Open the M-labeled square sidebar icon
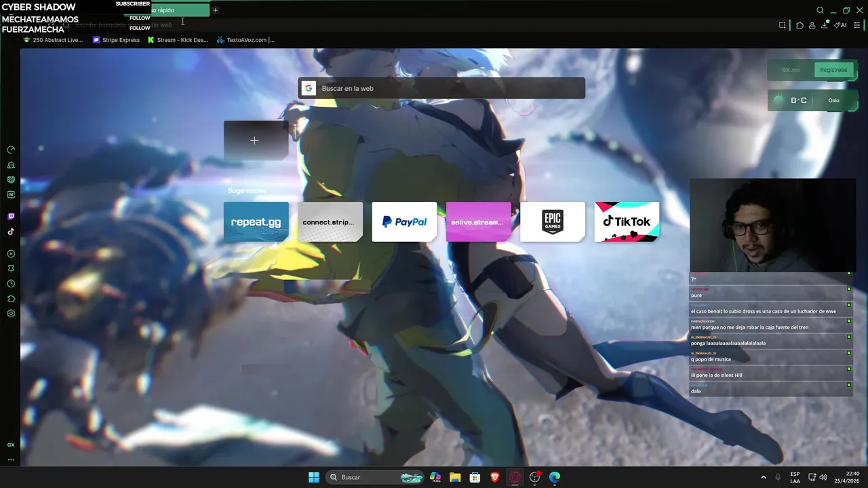This screenshot has height=488, width=868. pos(11,195)
